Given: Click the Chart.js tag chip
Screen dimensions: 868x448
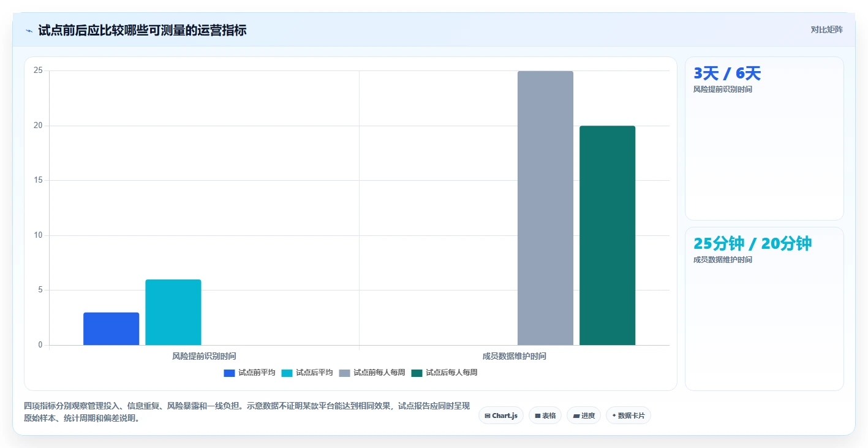Looking at the screenshot, I should (x=501, y=416).
